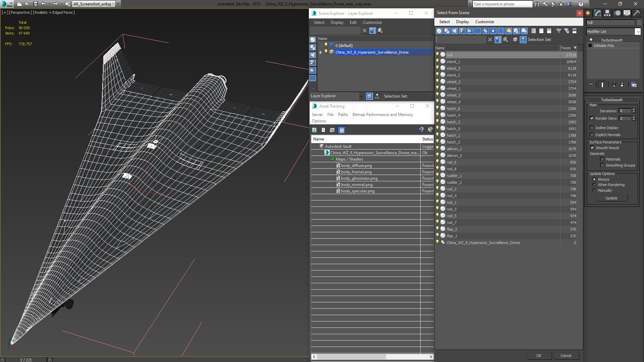Screen dimensions: 644x362
Task: Toggle TurboSmooth modifier lightbulb in stack
Action: pos(591,40)
